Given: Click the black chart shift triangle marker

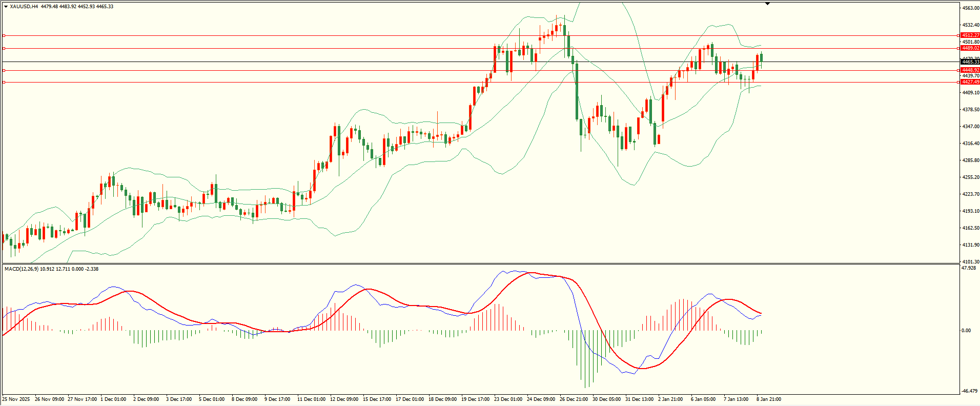Looking at the screenshot, I should click(767, 4).
